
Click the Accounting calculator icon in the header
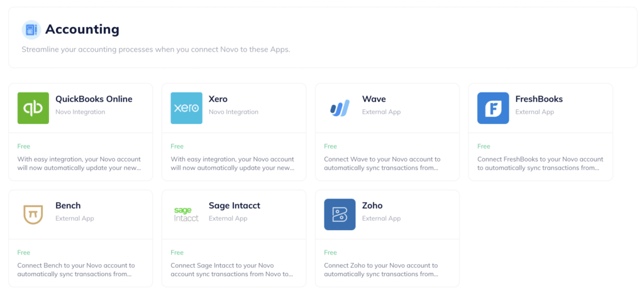tap(31, 30)
